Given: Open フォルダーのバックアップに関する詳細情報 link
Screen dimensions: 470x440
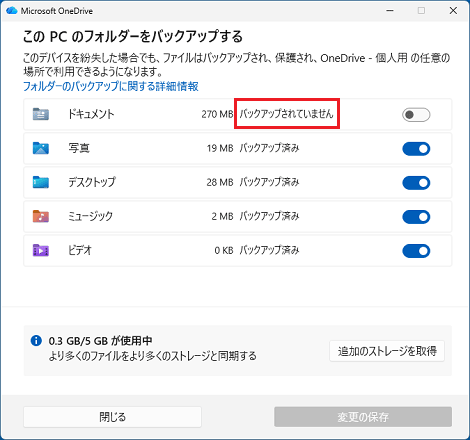Looking at the screenshot, I should pos(111,86).
